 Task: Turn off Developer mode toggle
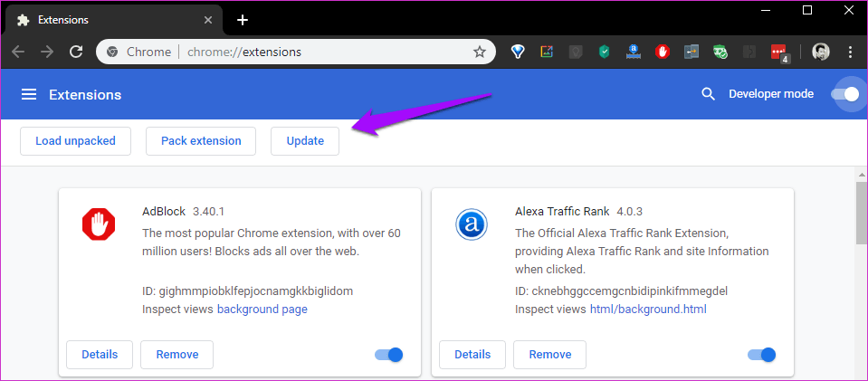pyautogui.click(x=844, y=94)
